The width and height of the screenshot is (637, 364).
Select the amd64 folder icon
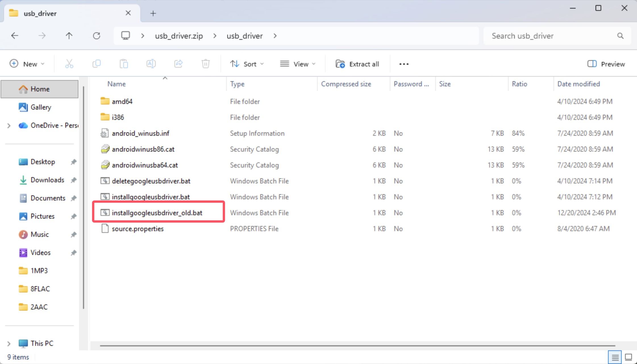[x=105, y=101]
